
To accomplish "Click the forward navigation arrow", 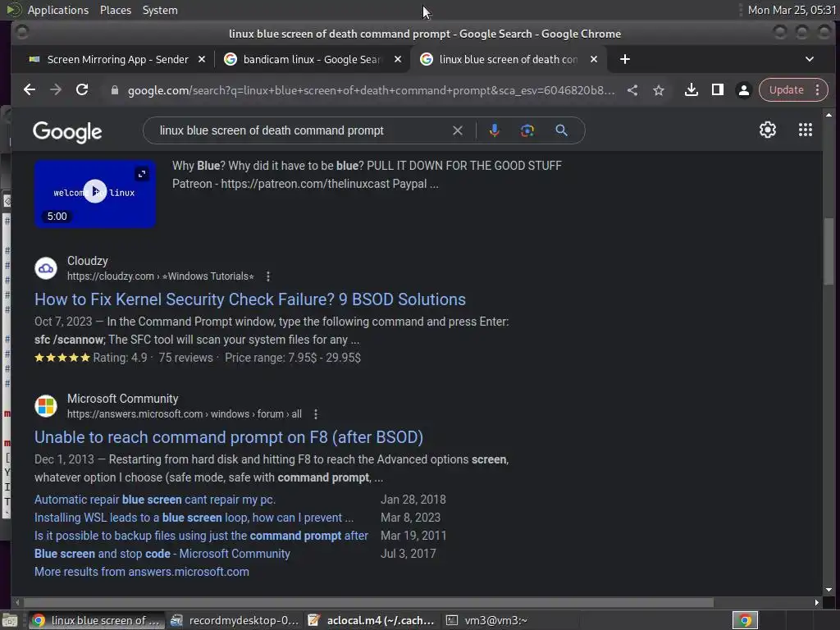I will [56, 90].
